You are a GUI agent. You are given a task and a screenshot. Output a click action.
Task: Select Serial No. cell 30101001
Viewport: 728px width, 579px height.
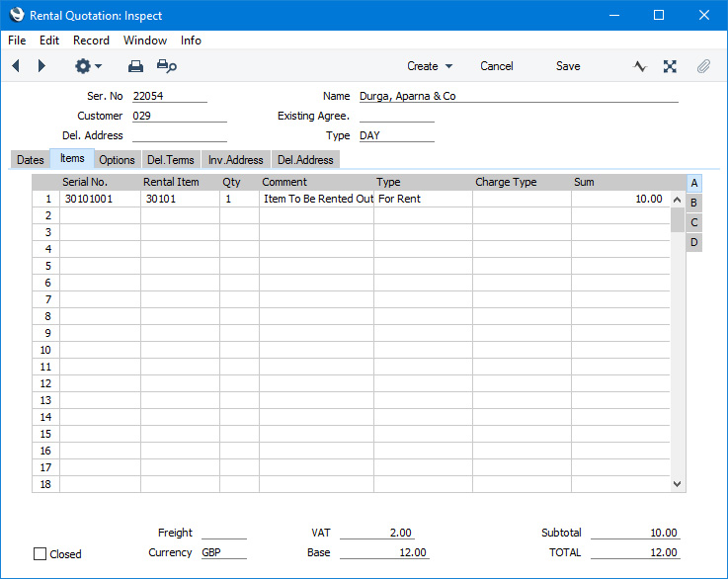(x=100, y=199)
